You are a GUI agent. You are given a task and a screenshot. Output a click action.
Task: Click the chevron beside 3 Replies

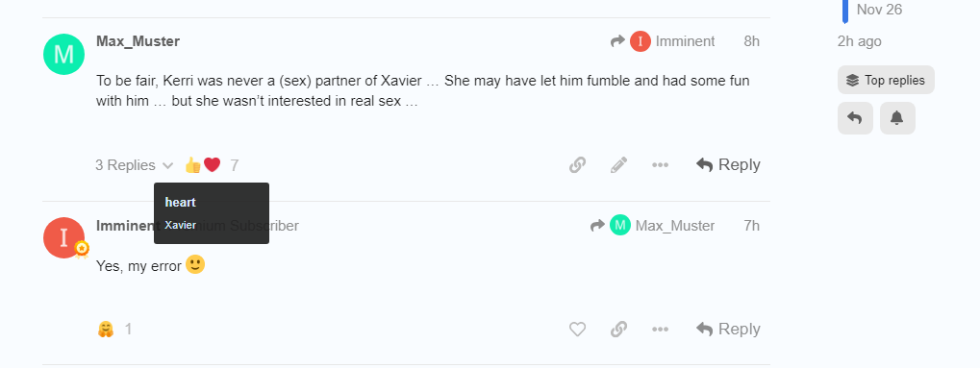tap(167, 165)
